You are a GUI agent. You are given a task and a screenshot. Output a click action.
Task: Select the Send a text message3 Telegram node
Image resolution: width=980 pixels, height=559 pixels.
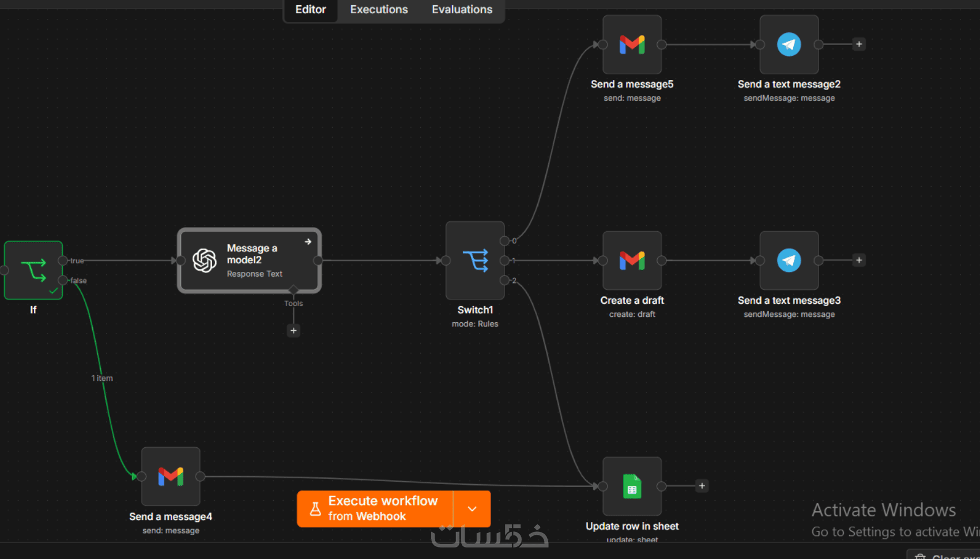tap(789, 260)
